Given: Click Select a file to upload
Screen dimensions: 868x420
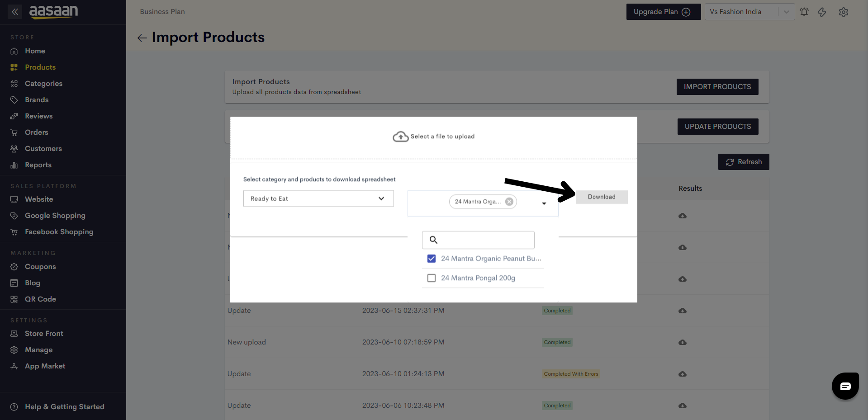Looking at the screenshot, I should click(433, 137).
